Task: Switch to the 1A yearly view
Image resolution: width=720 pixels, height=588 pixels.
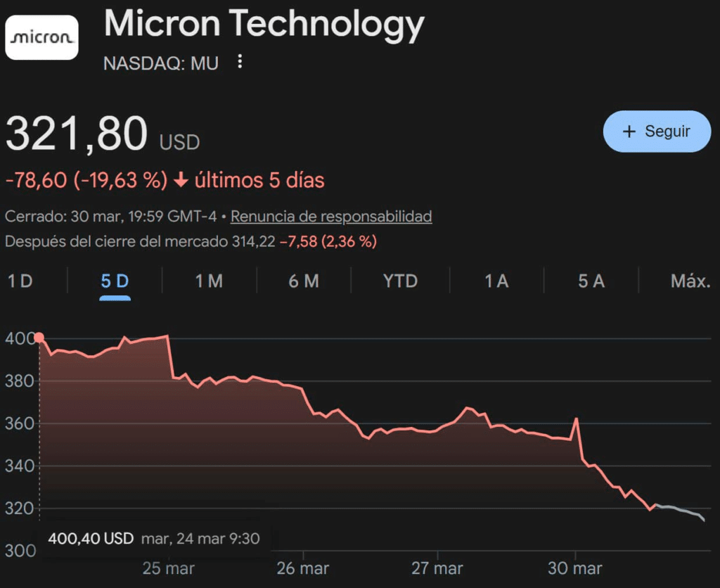Action: [496, 281]
